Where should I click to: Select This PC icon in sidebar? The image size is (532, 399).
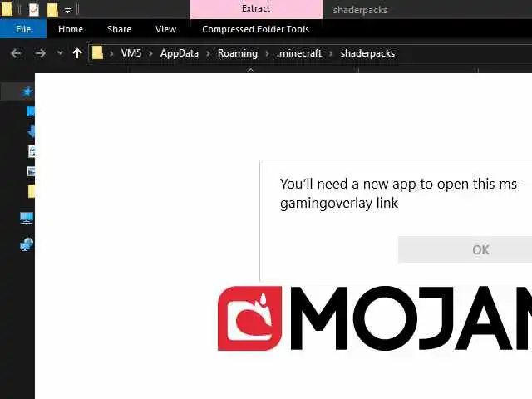(27, 218)
